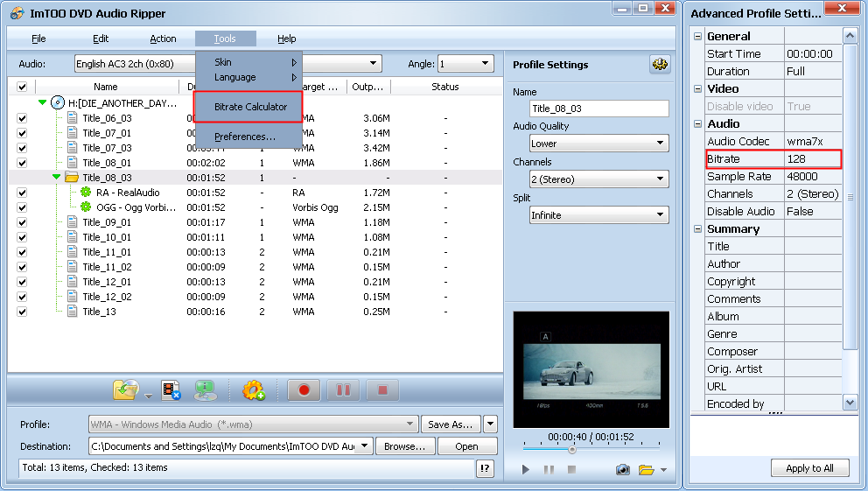Close the Advanced Profile Settings window

coord(842,8)
